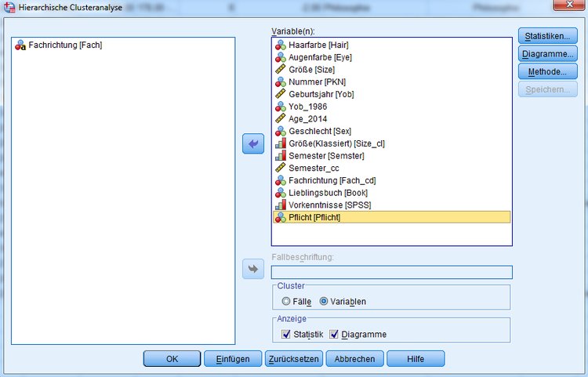
Task: Select the Vorkenntnisse [SPSS] variable row
Action: (x=391, y=205)
